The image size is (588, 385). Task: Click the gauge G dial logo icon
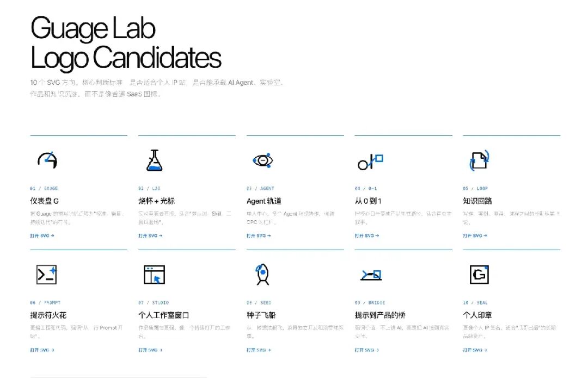point(47,160)
